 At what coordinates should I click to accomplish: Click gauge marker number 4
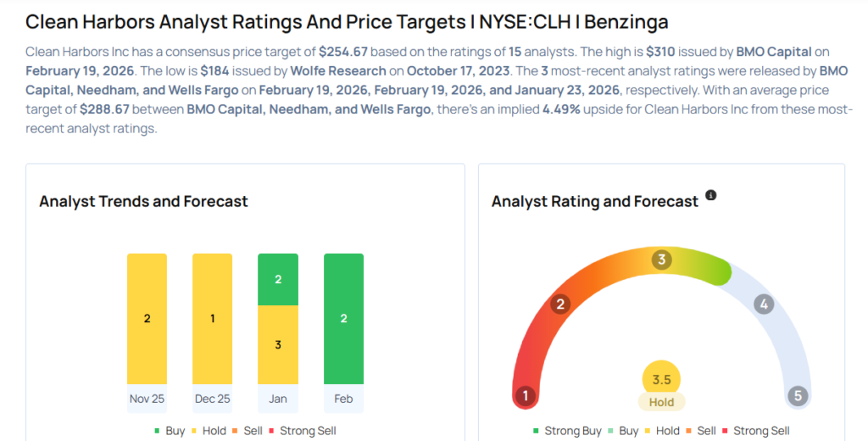click(x=764, y=304)
